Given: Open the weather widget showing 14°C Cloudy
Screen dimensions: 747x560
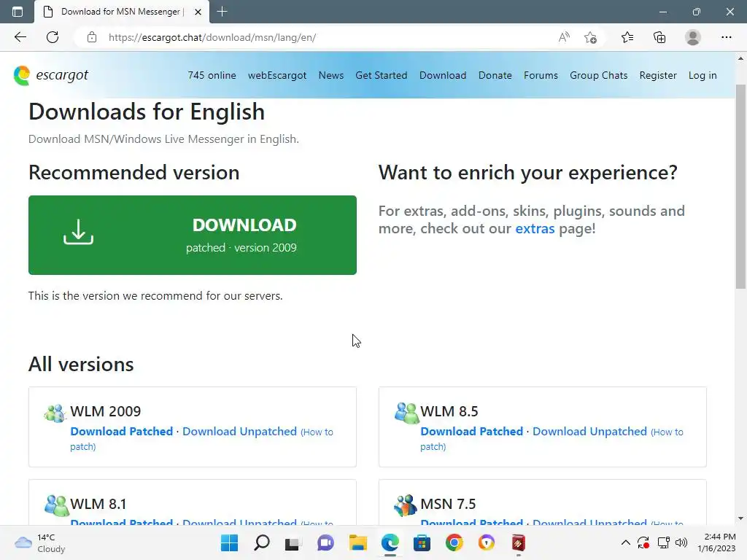Looking at the screenshot, I should (40, 542).
